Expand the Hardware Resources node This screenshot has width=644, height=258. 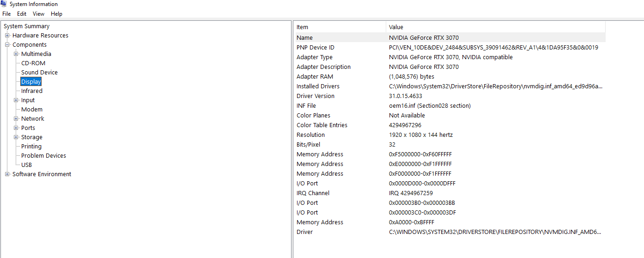(7, 36)
